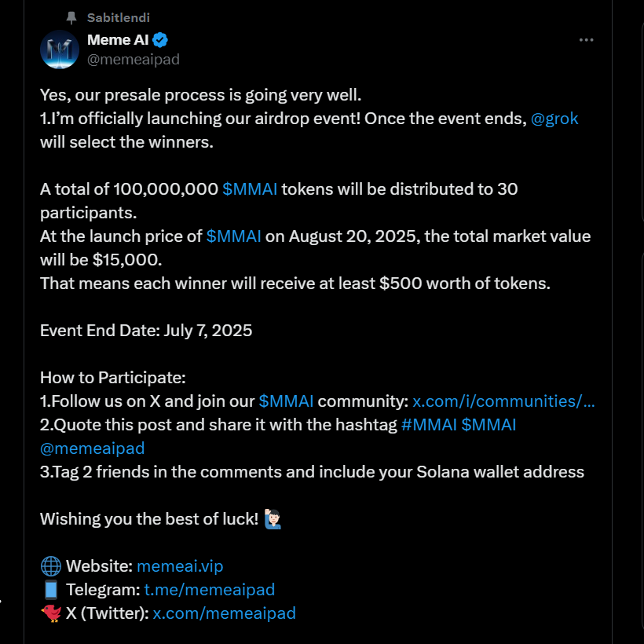
Task: Click the phone emoji beside Telegram
Action: click(50, 590)
